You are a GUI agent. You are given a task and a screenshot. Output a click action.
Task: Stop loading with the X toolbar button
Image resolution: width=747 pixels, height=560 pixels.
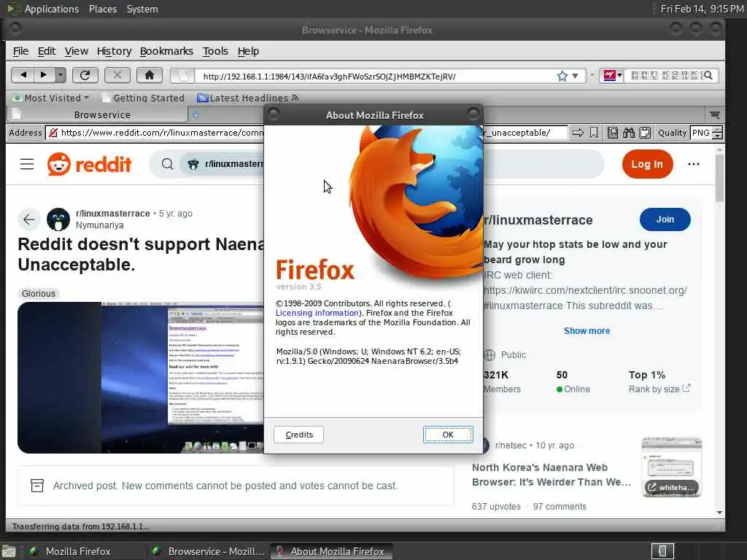(117, 75)
